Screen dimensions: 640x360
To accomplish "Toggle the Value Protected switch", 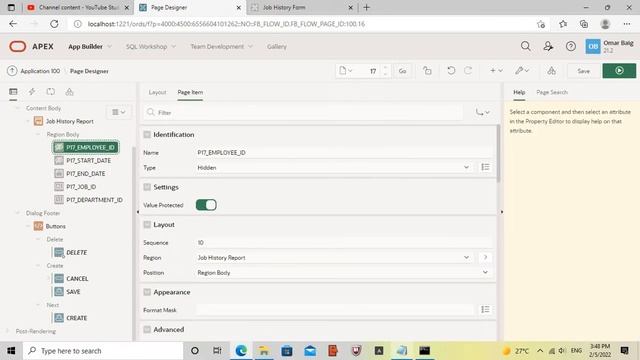I will (x=206, y=205).
